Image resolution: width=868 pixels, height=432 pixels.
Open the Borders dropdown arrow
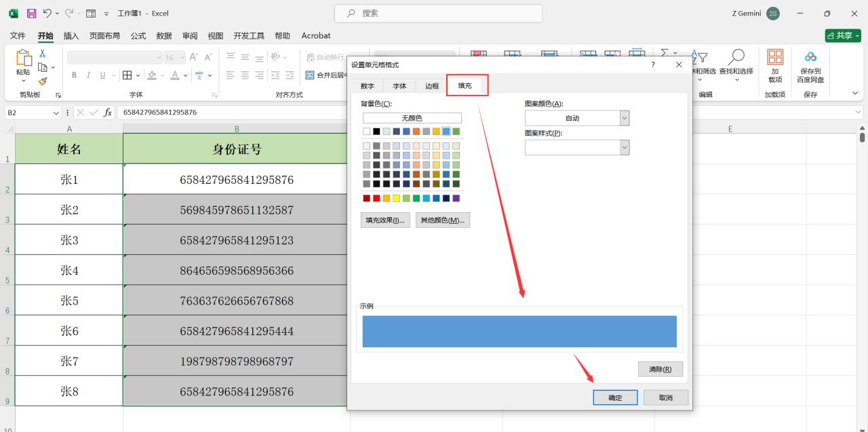click(139, 75)
